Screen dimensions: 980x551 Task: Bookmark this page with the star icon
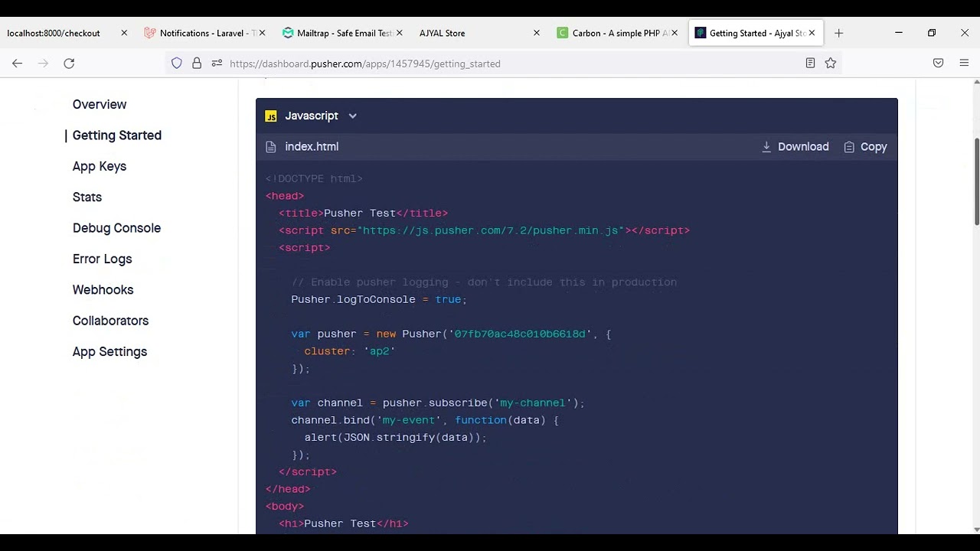click(831, 64)
